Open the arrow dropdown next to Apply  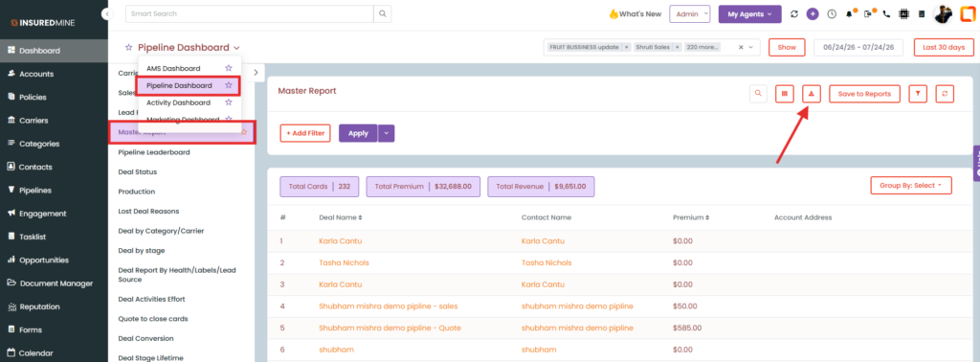(x=387, y=133)
